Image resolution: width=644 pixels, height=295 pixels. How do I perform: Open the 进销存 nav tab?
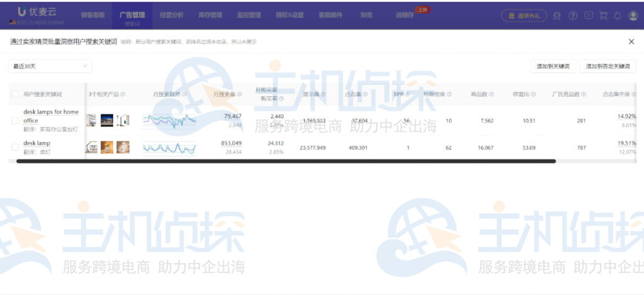click(x=404, y=15)
